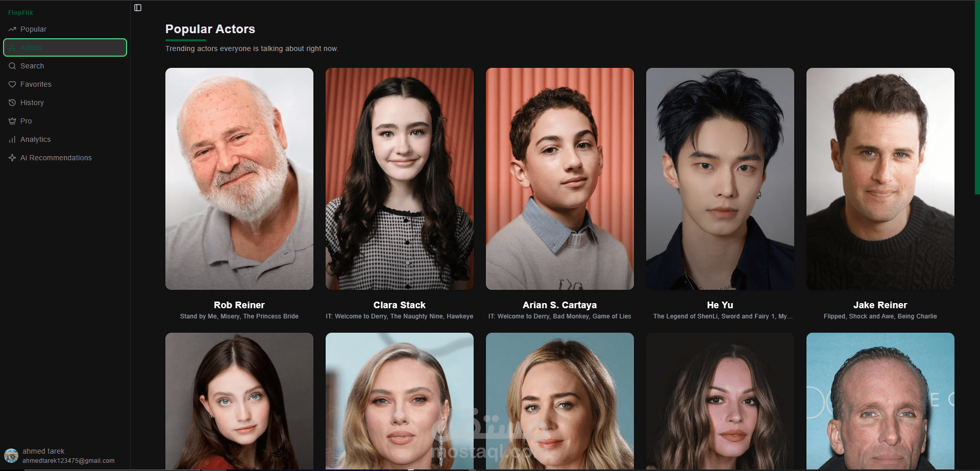Click the Rob Reiner name link

[x=239, y=305]
